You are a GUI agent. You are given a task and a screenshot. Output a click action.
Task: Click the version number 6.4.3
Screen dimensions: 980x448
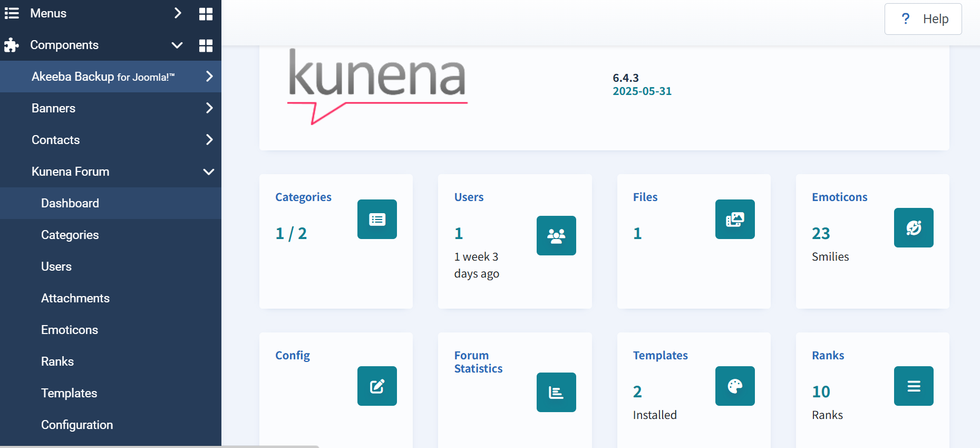[x=626, y=78]
